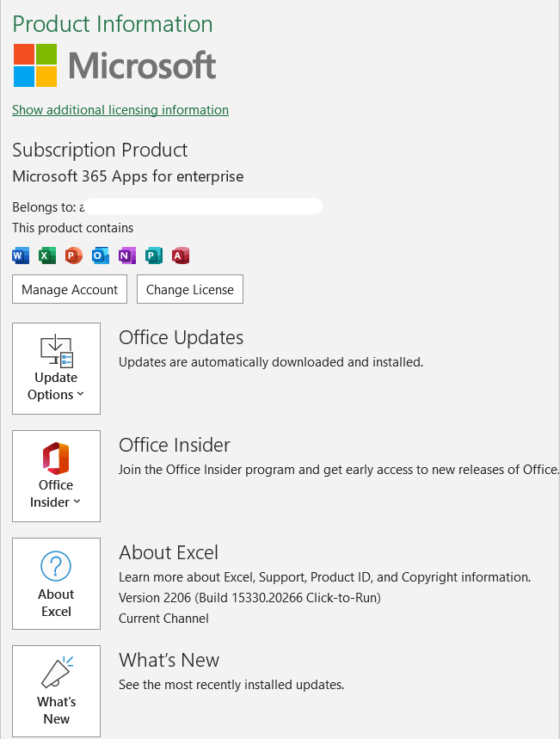The width and height of the screenshot is (560, 739).
Task: Click the Publisher app icon
Action: [x=154, y=256]
